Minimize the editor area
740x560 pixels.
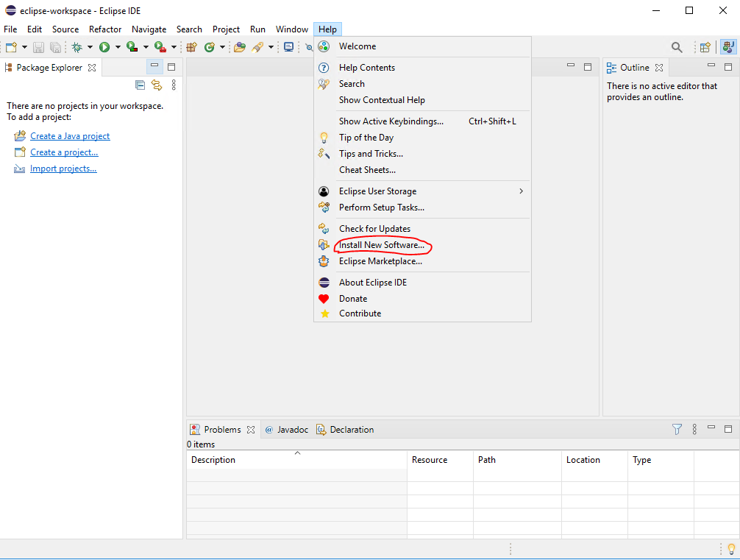[x=571, y=66]
